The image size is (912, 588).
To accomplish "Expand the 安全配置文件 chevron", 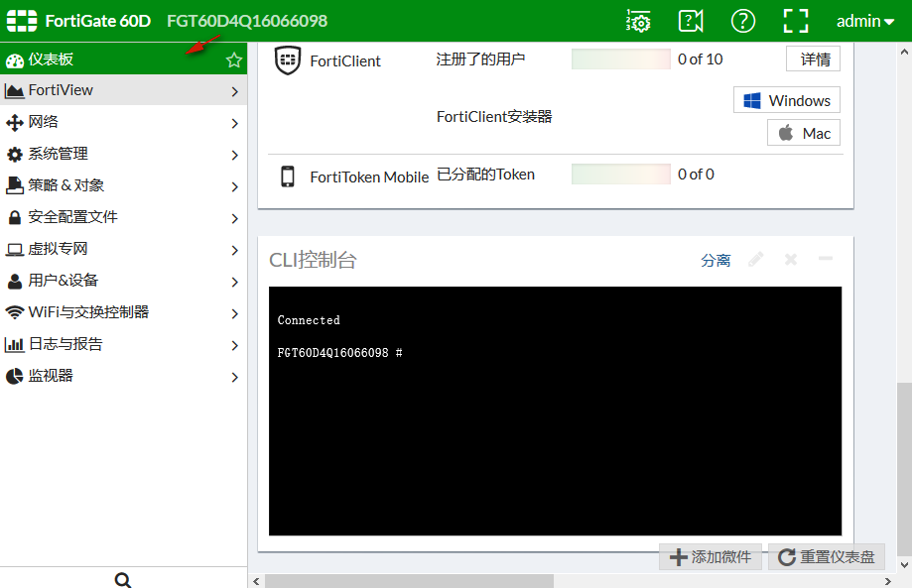I will [x=234, y=218].
